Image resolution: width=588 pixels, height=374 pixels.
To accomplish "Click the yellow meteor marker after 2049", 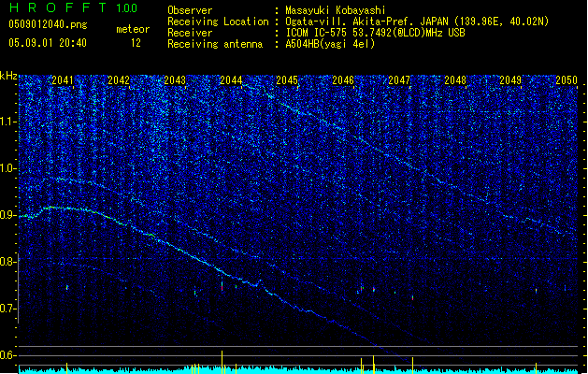I will click(x=536, y=367).
